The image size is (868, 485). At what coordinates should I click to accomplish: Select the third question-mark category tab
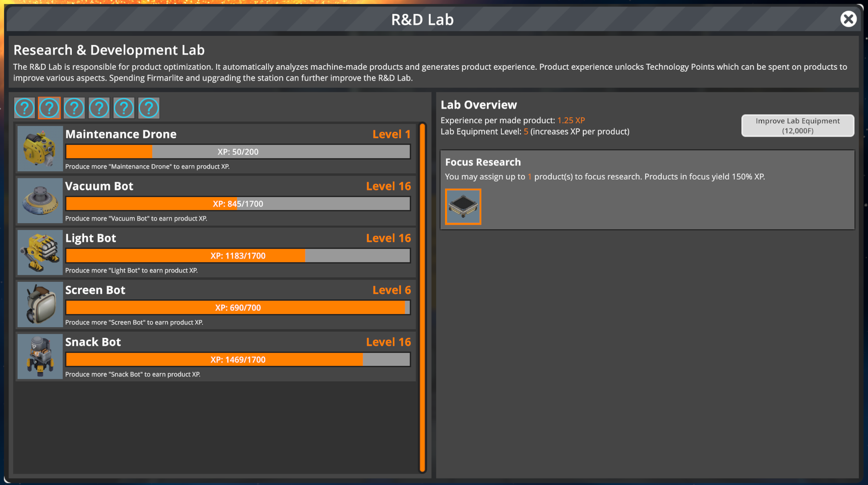pos(74,108)
